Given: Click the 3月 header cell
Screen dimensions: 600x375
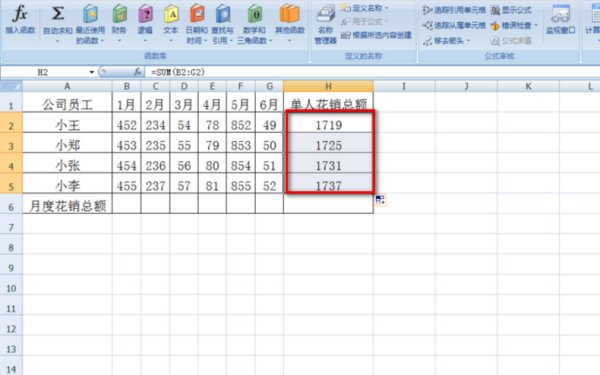Looking at the screenshot, I should (x=184, y=103).
